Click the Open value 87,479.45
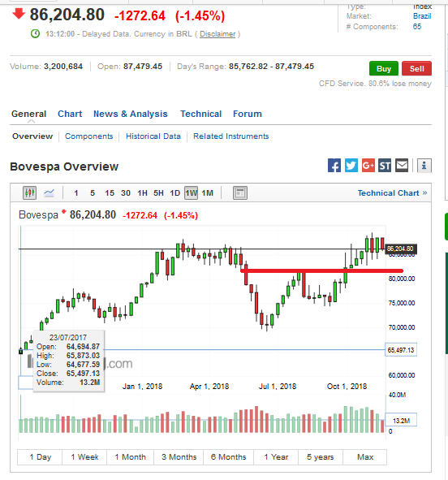The image size is (448, 480). [x=143, y=67]
